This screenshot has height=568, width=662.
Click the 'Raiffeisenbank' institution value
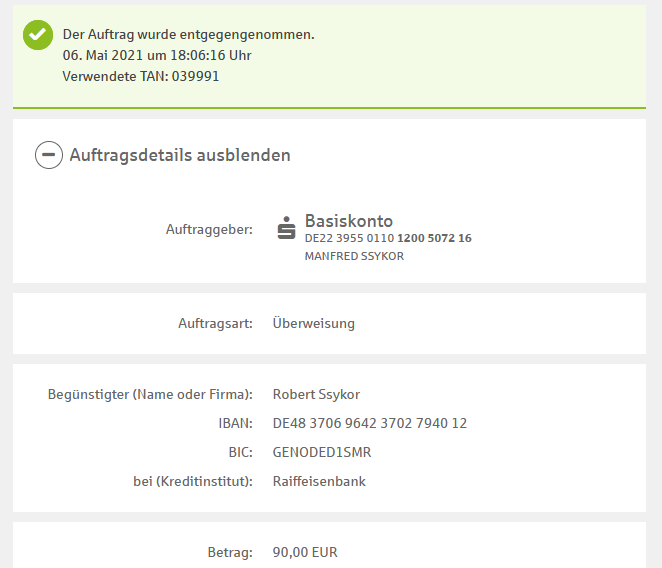click(319, 481)
